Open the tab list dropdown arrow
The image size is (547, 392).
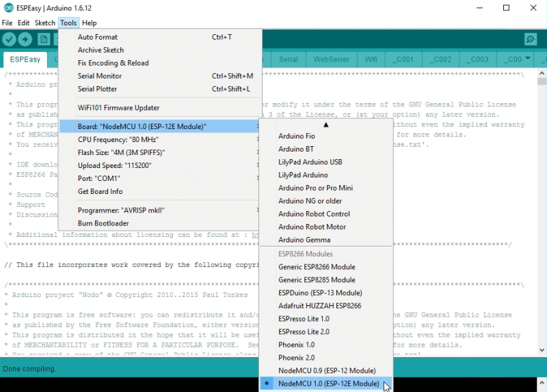point(527,58)
